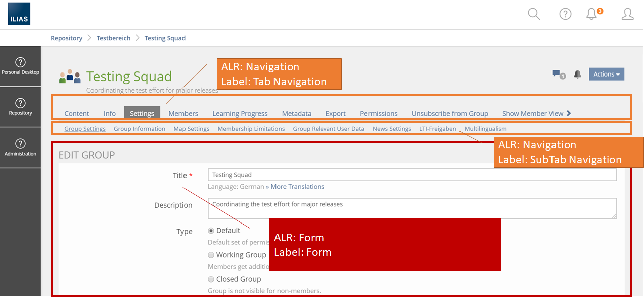
Task: Select the Default group type
Action: [x=211, y=231]
